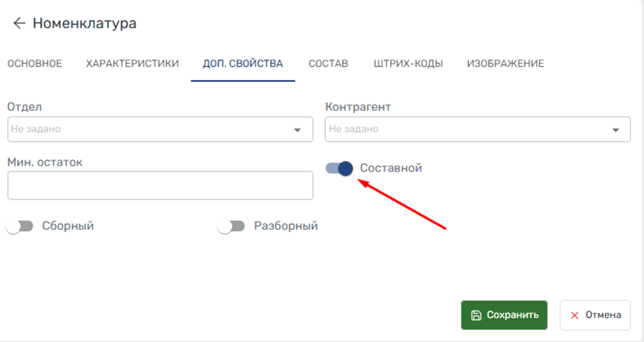Disable the Составной toggle switch
Image resolution: width=644 pixels, height=342 pixels.
pyautogui.click(x=340, y=168)
